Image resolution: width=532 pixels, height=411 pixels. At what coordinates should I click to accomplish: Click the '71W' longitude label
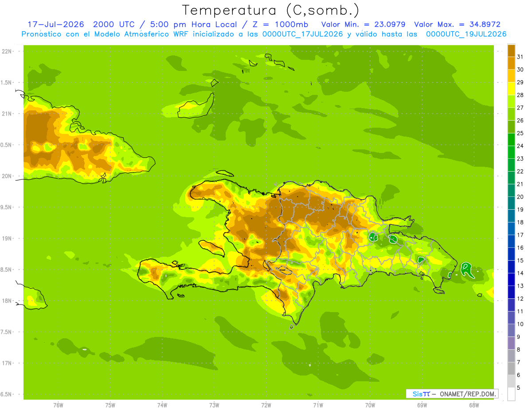tap(318, 405)
